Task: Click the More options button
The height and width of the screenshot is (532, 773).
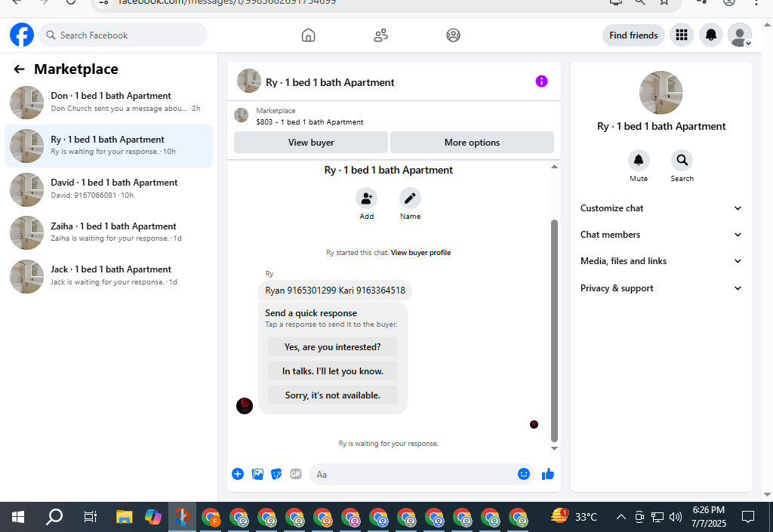Action: point(472,143)
